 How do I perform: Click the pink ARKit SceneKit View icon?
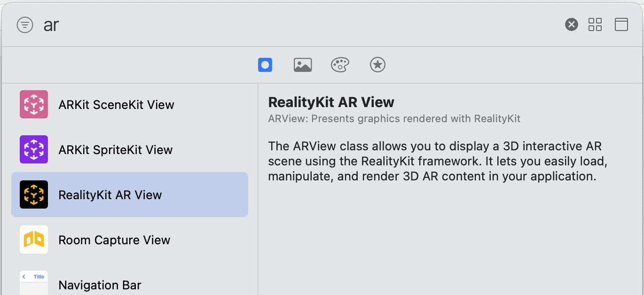[34, 104]
